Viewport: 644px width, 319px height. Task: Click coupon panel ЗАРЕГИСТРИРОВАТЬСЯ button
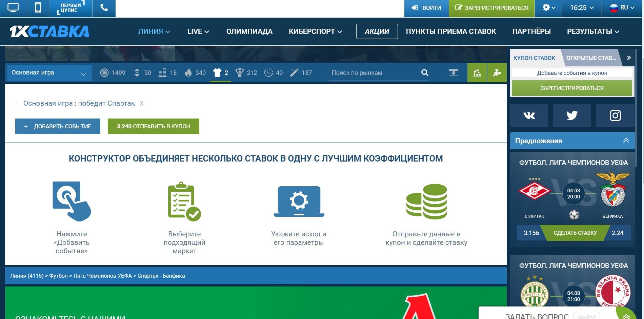pos(572,88)
